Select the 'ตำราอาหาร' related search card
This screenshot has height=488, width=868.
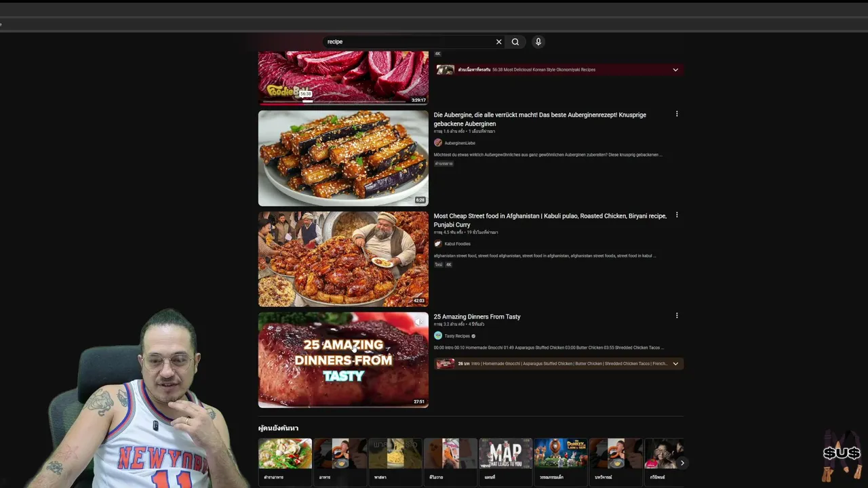click(x=285, y=461)
